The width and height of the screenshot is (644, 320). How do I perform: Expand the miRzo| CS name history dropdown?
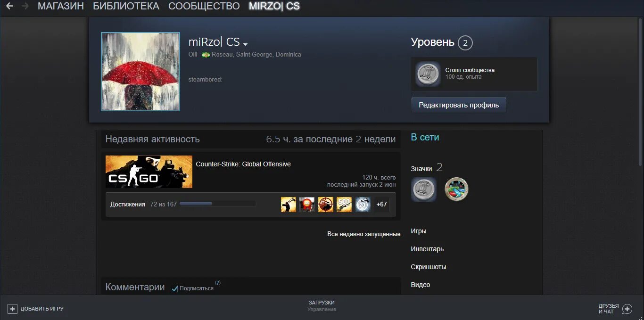246,44
